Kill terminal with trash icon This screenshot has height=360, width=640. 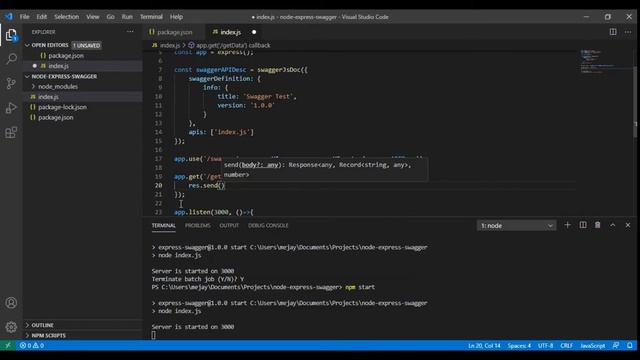(598, 225)
